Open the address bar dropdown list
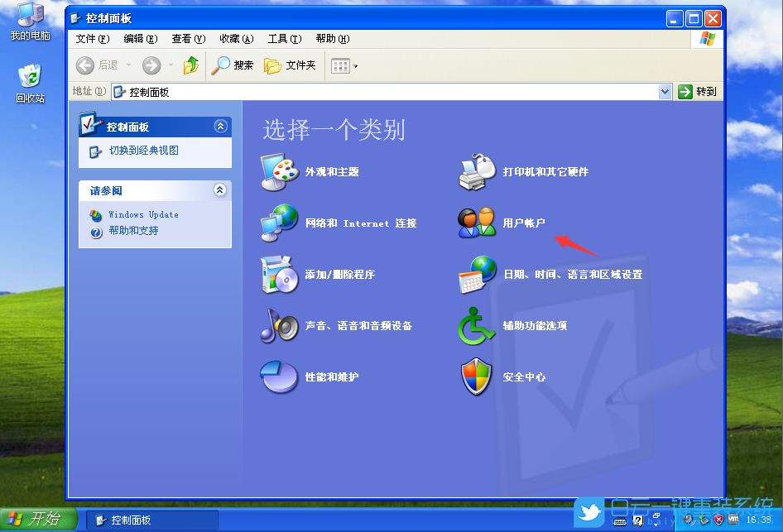 pyautogui.click(x=666, y=91)
